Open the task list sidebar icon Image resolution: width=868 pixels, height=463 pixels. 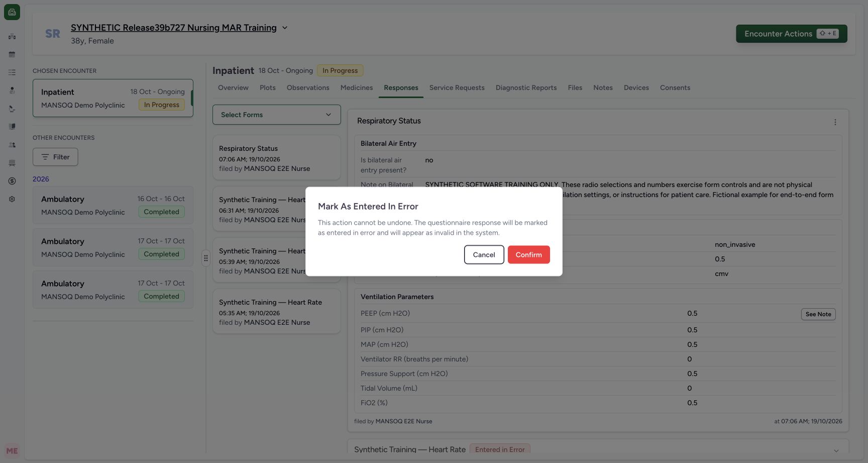[12, 72]
